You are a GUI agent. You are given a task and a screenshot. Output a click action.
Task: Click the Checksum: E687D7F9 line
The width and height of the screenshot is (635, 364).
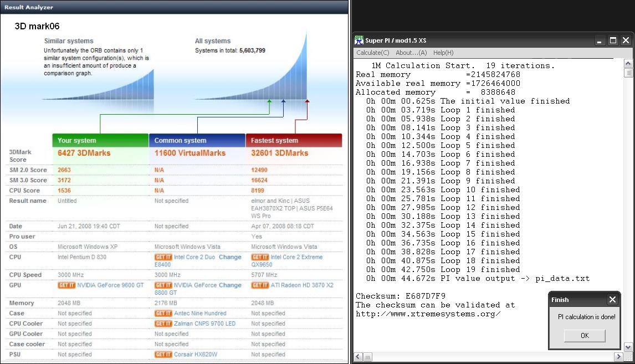pyautogui.click(x=401, y=296)
